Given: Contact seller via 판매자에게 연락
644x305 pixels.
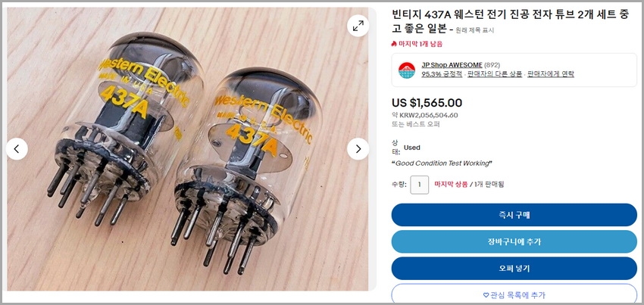Looking at the screenshot, I should click(x=550, y=74).
